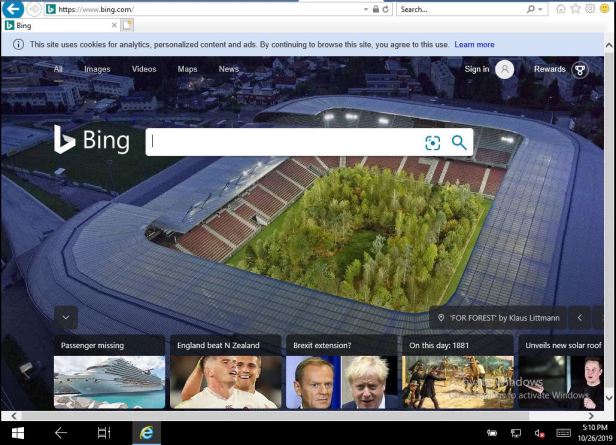Viewport: 616px width, 445px height.
Task: Open the Videos link in Bing header
Action: pos(144,69)
